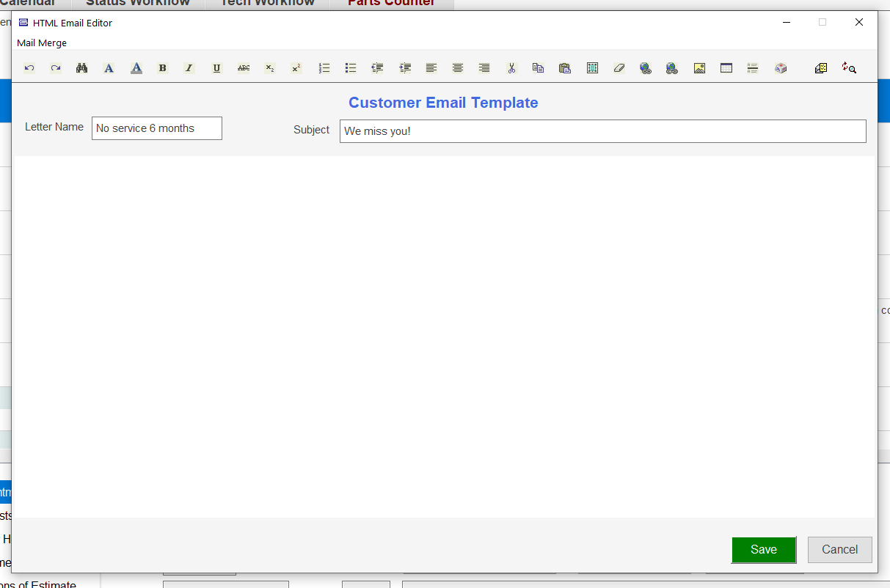Increase the paragraph indent

[405, 68]
